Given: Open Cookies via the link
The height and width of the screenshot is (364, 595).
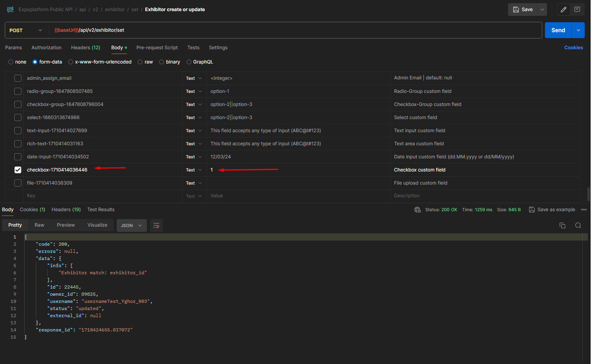Looking at the screenshot, I should click(573, 47).
